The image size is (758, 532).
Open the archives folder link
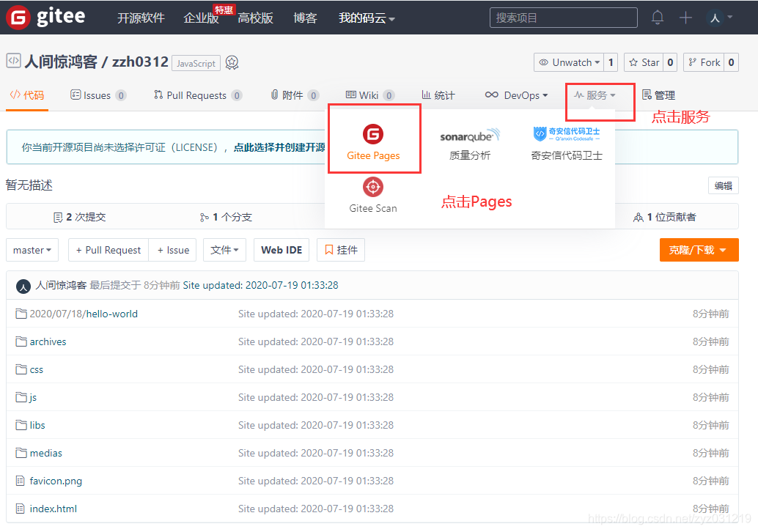[48, 341]
